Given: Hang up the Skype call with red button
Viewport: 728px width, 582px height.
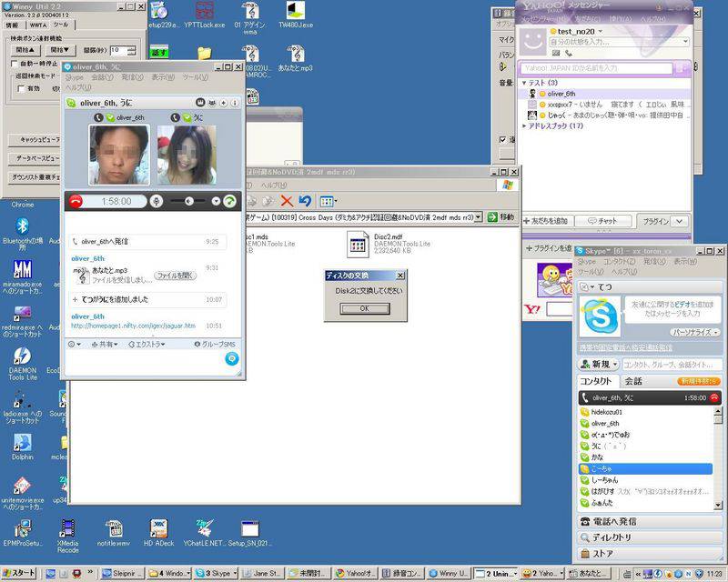Looking at the screenshot, I should point(76,201).
